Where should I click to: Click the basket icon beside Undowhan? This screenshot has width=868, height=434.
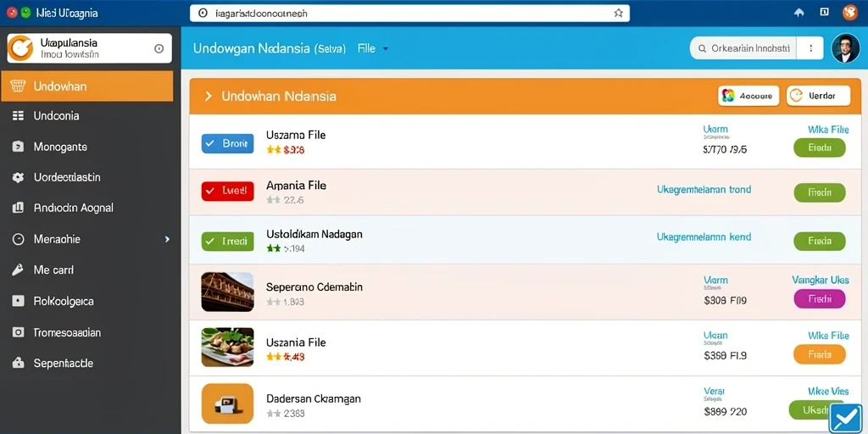pyautogui.click(x=18, y=86)
